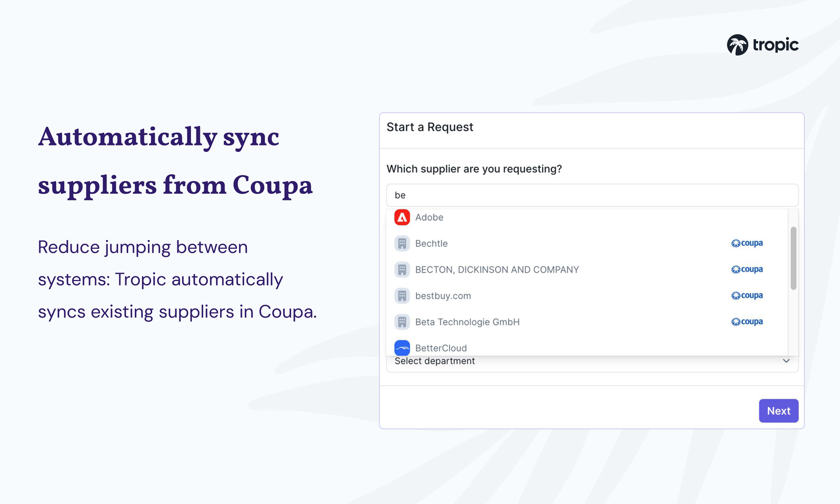The width and height of the screenshot is (840, 504).
Task: Click the Adobe logo icon in supplier list
Action: pyautogui.click(x=402, y=217)
